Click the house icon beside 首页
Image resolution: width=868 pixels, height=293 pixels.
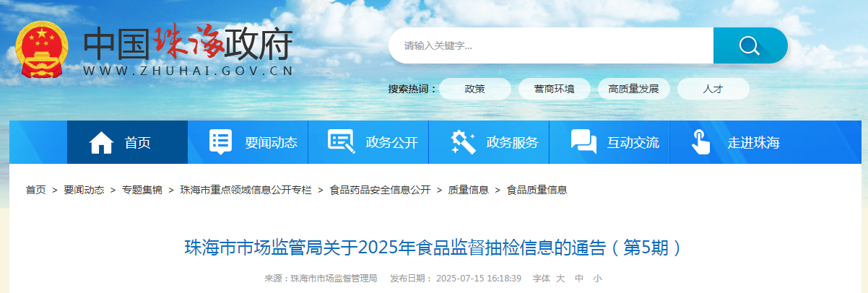(x=101, y=142)
